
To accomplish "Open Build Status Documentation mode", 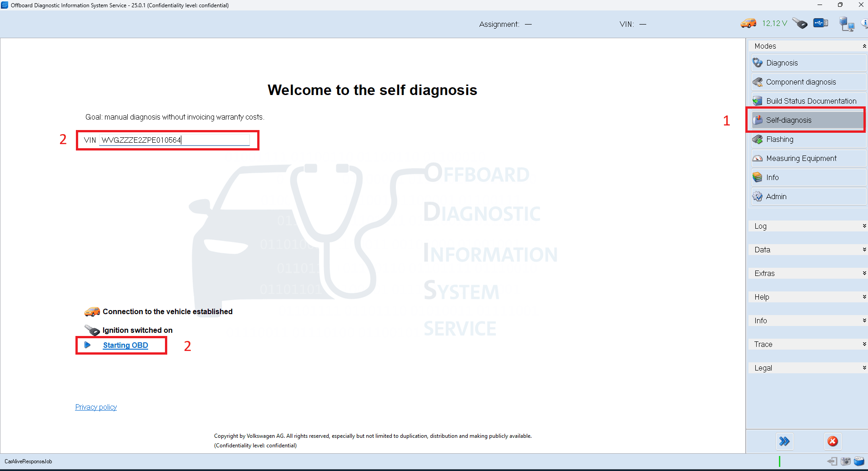I will [808, 101].
